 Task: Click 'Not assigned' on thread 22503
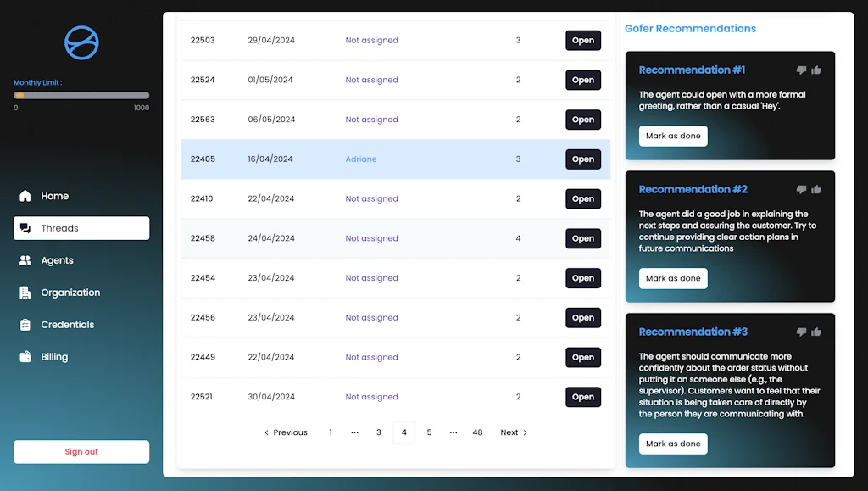click(371, 40)
